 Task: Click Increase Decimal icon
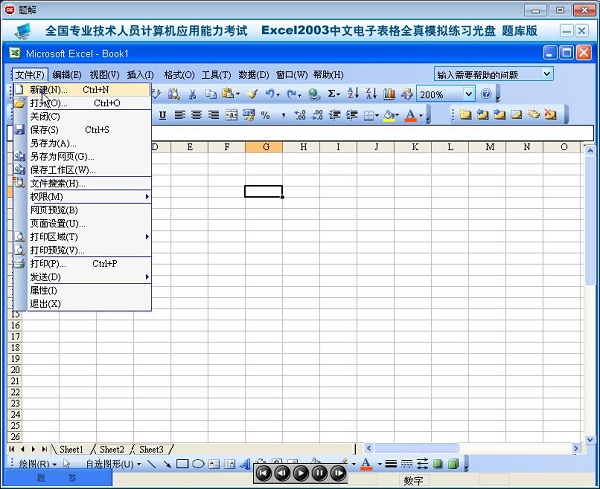pos(300,115)
